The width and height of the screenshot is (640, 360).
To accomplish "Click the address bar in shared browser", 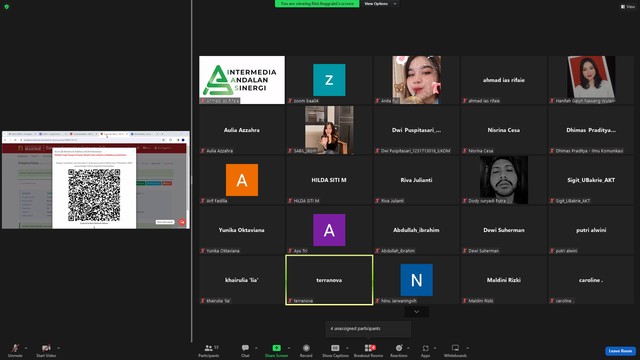I will [93, 140].
